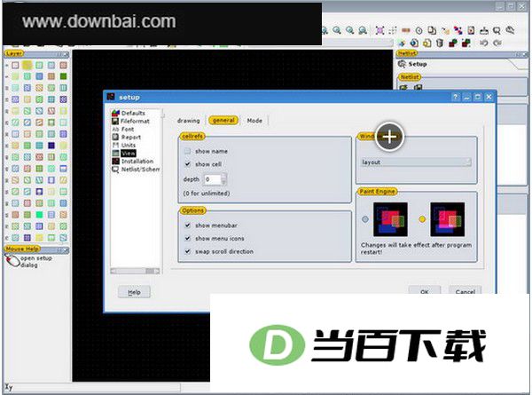Image resolution: width=532 pixels, height=395 pixels.
Task: Click the first Paint Engine preview thumbnail
Action: click(x=390, y=219)
